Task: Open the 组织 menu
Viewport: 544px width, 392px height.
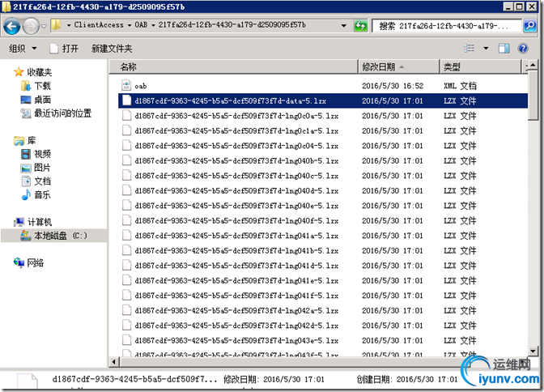Action: click(x=23, y=49)
